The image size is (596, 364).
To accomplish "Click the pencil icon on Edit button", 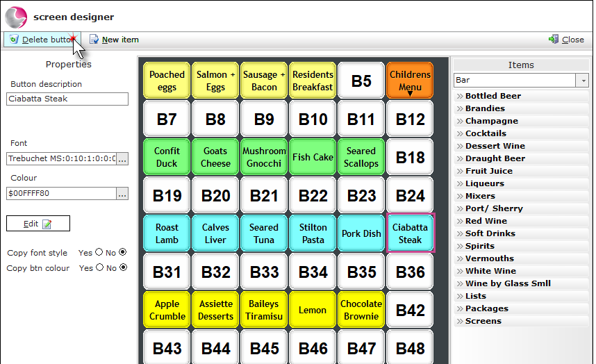I will coord(47,224).
